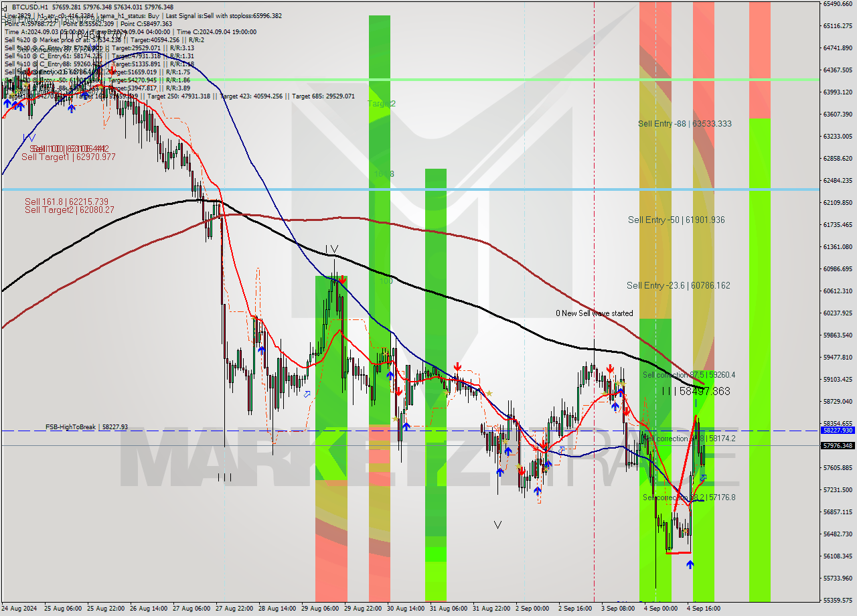Click the 'Sell correction 38.2 | 57176.8' label

(688, 497)
